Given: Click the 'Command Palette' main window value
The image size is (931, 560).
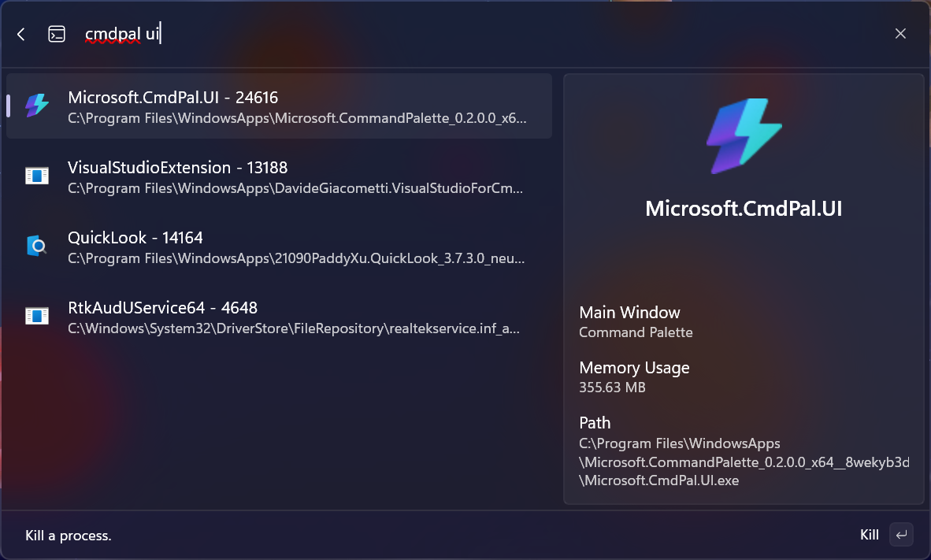Looking at the screenshot, I should point(636,332).
